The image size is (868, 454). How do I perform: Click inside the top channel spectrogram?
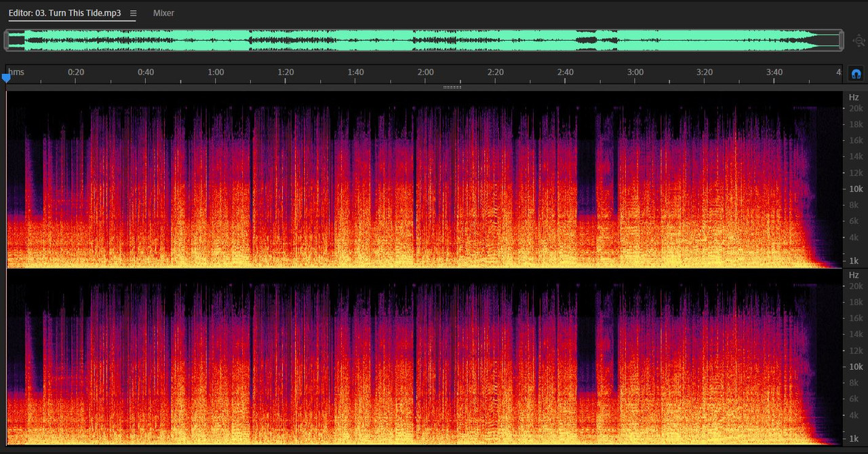tap(425, 179)
